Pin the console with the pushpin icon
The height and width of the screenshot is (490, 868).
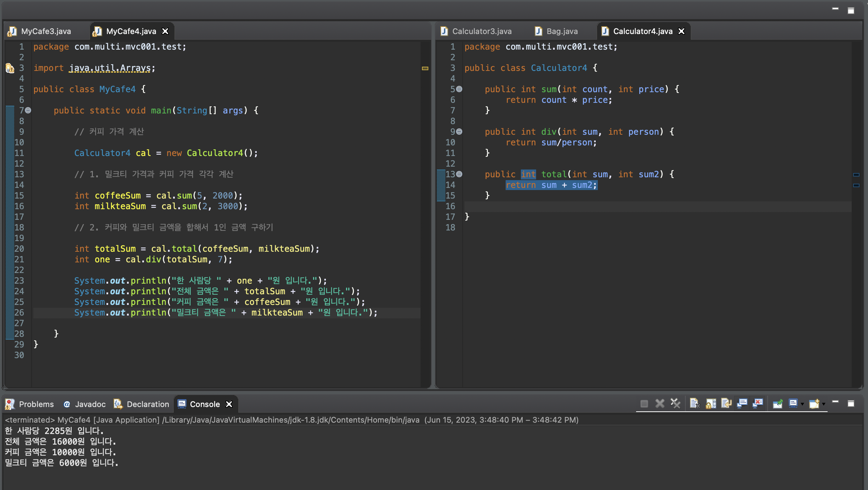click(778, 403)
